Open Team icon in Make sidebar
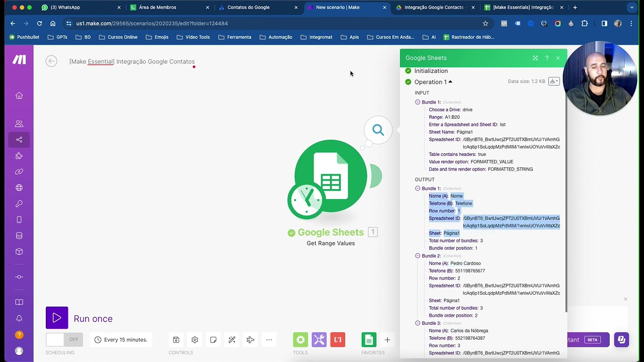Viewport: 644px width, 362px height. point(19,124)
